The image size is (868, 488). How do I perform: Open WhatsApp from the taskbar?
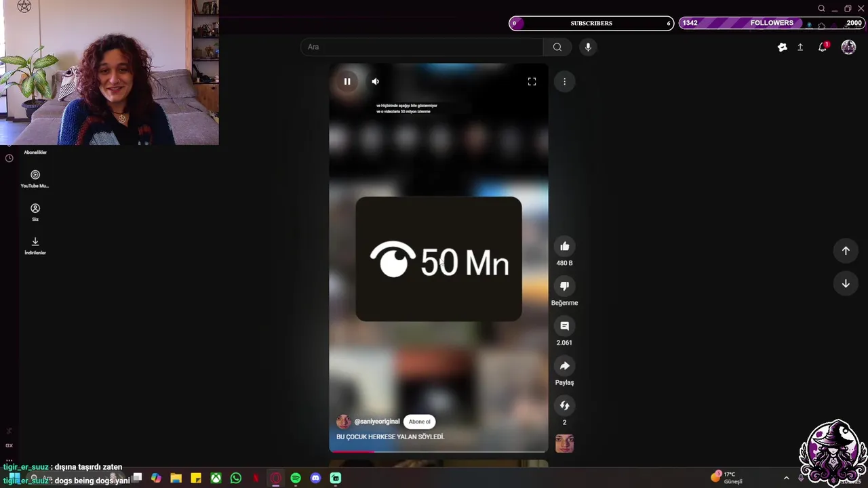tap(236, 479)
